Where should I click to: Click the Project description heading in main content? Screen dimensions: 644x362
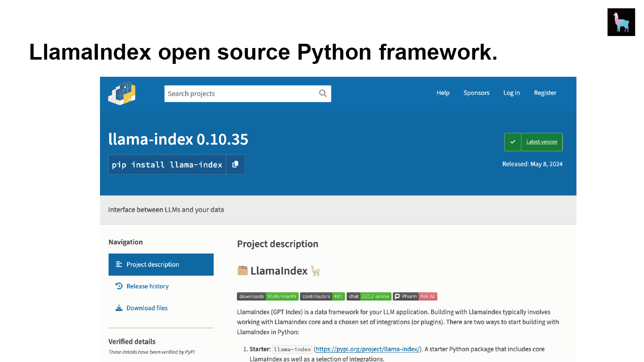pyautogui.click(x=278, y=244)
